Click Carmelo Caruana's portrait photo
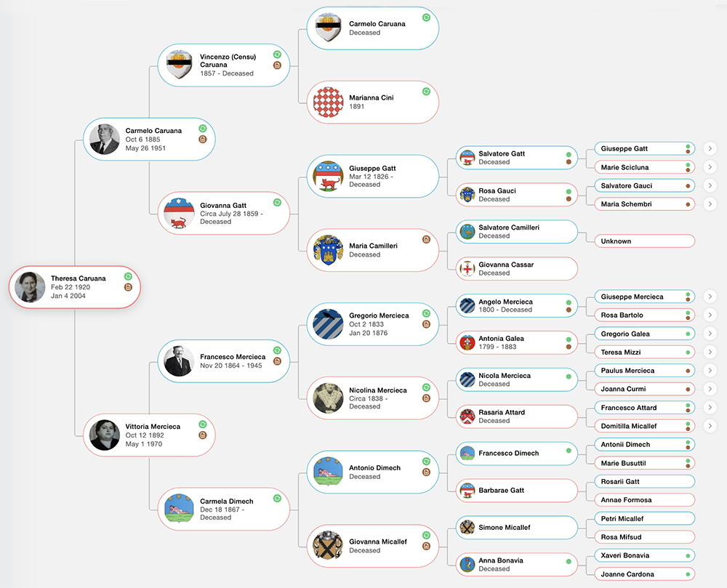Image resolution: width=727 pixels, height=588 pixels. point(105,139)
